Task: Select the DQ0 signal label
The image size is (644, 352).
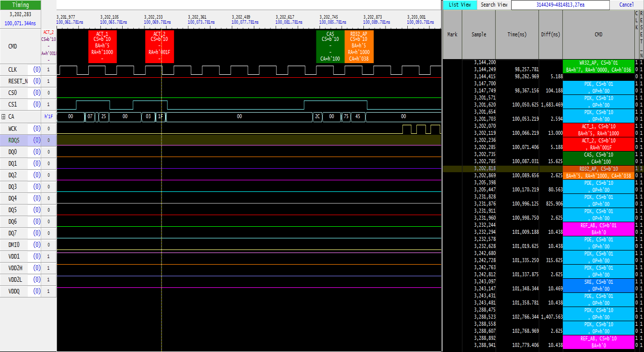Action: coord(12,152)
